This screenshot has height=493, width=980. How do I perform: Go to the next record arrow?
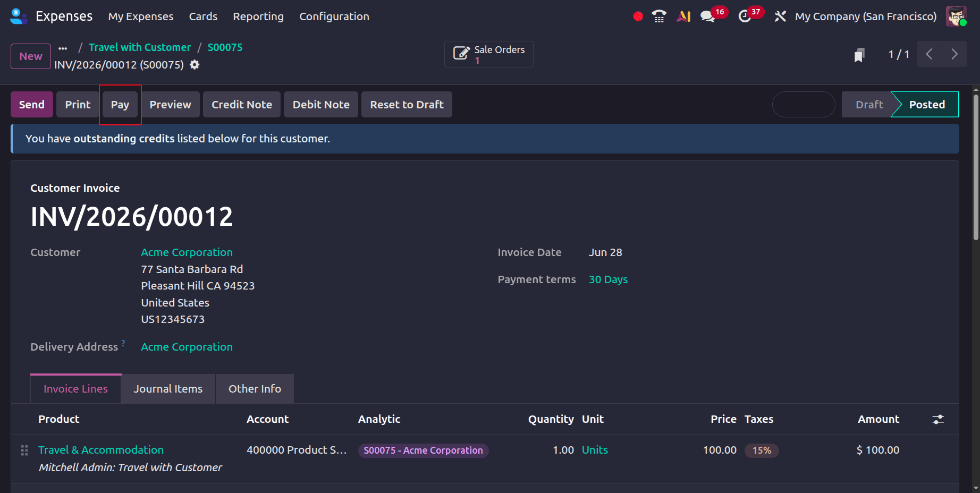(954, 54)
